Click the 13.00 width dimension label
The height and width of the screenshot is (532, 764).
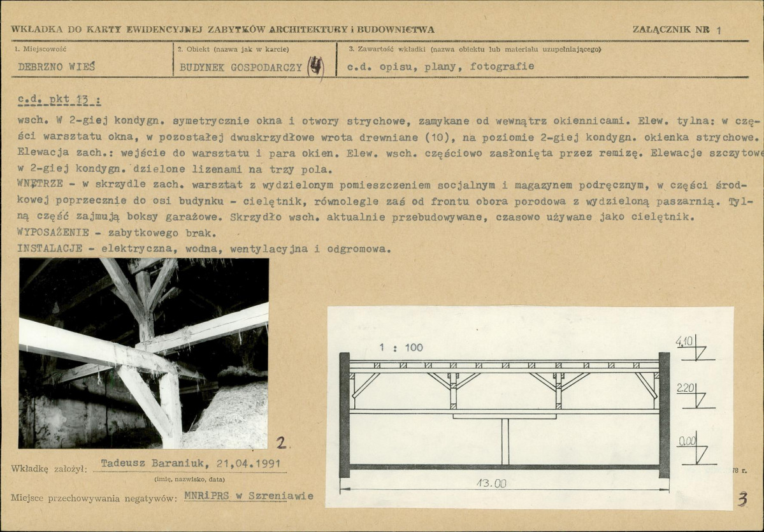coord(492,484)
